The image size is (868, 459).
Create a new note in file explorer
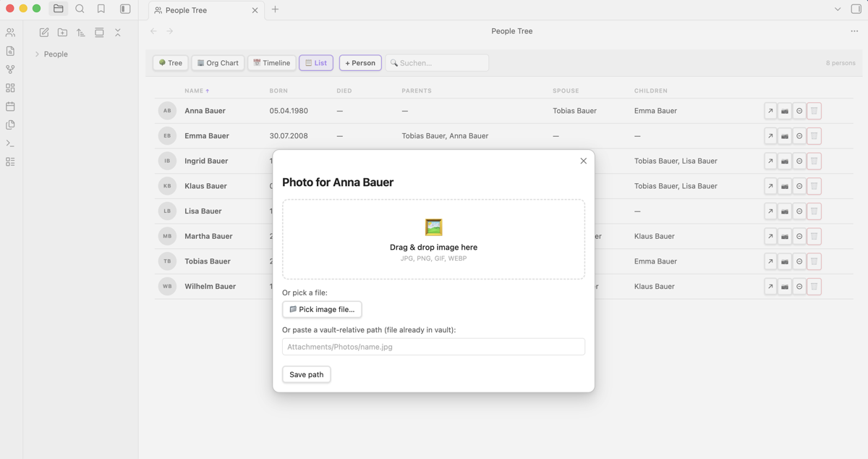44,33
